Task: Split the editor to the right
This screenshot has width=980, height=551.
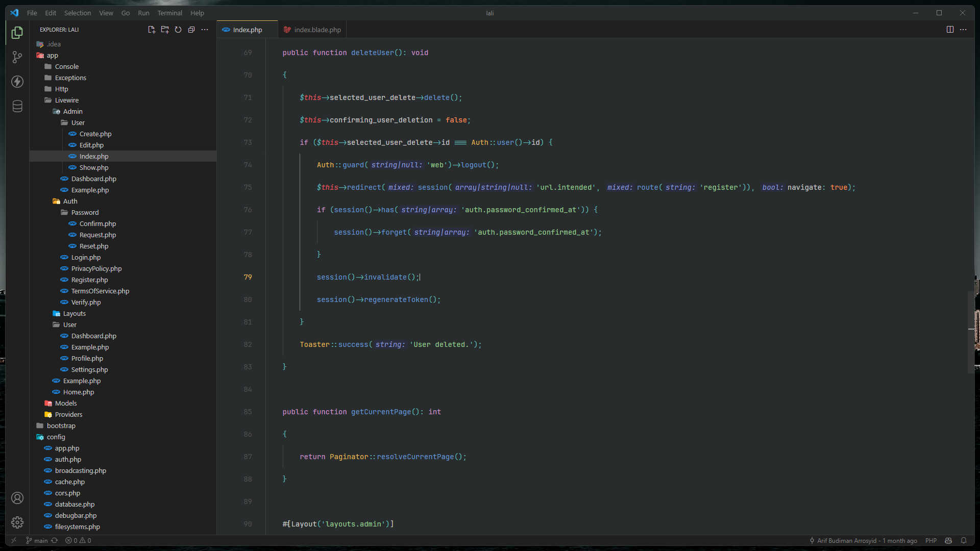Action: click(950, 30)
